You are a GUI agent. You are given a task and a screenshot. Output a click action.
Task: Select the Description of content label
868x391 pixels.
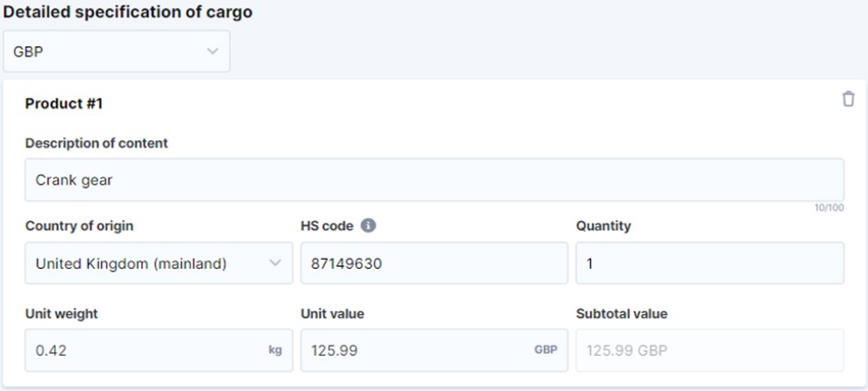(96, 143)
